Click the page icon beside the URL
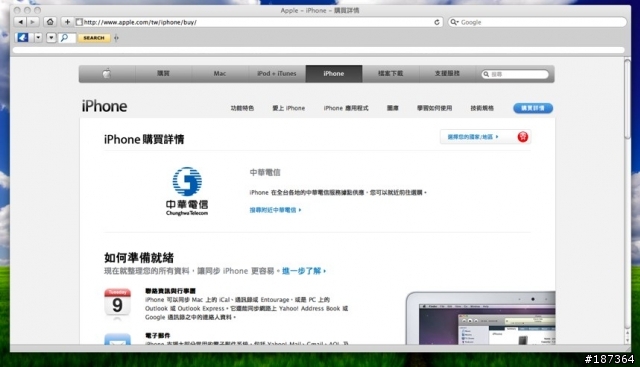Screen dimensions: 640x367 [79, 22]
